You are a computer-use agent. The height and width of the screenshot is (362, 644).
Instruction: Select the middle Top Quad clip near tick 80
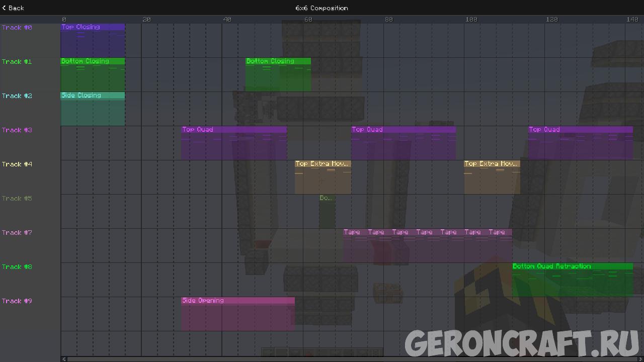403,142
